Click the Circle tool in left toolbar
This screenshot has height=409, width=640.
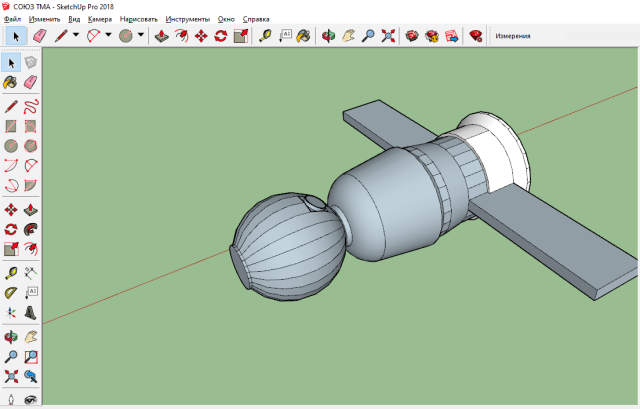coord(11,146)
